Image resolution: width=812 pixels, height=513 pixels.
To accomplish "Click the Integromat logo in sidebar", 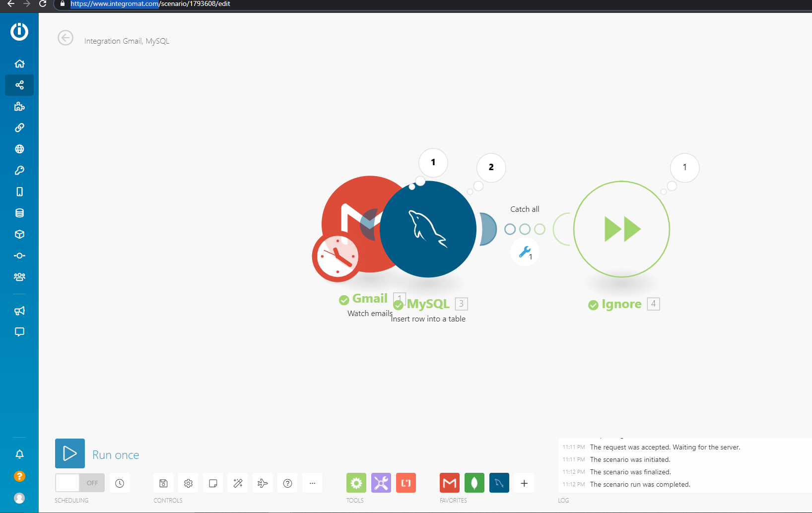I will 19,32.
